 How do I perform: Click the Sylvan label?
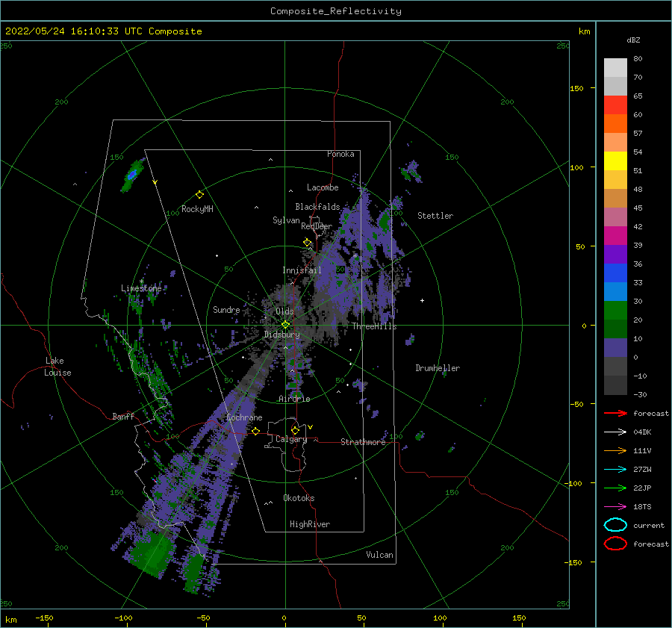click(286, 220)
